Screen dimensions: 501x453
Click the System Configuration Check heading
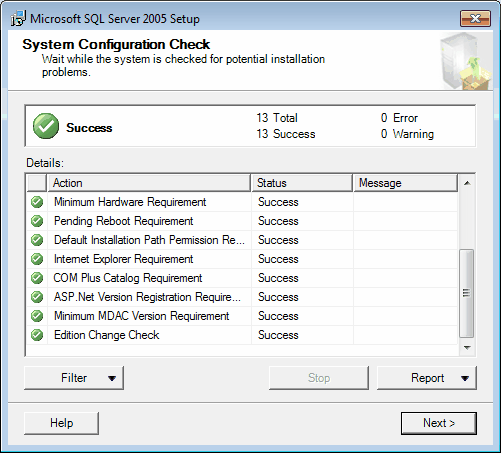116,44
